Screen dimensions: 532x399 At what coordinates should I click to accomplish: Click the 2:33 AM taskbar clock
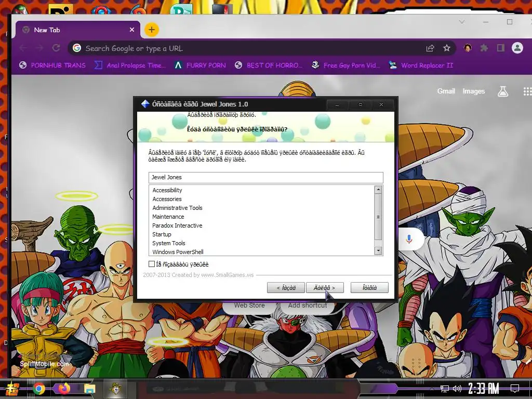[x=484, y=389]
